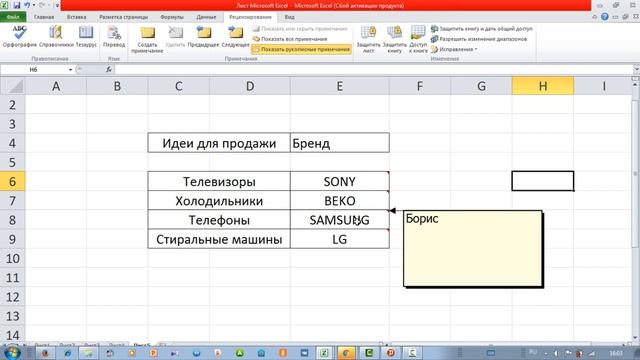Screen dimensions: 640x360
Task: Click Защитить книгу и дать общий доступ
Action: 482,29
